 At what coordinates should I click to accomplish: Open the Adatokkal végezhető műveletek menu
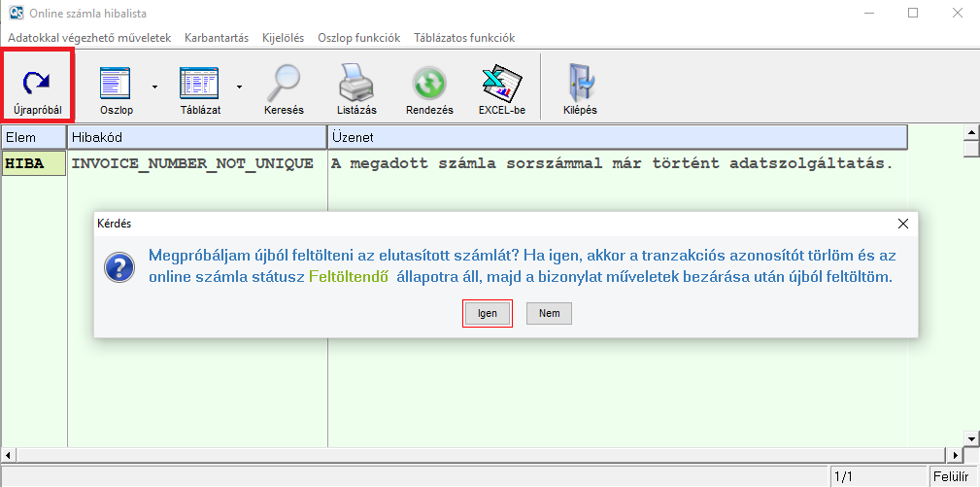point(89,37)
